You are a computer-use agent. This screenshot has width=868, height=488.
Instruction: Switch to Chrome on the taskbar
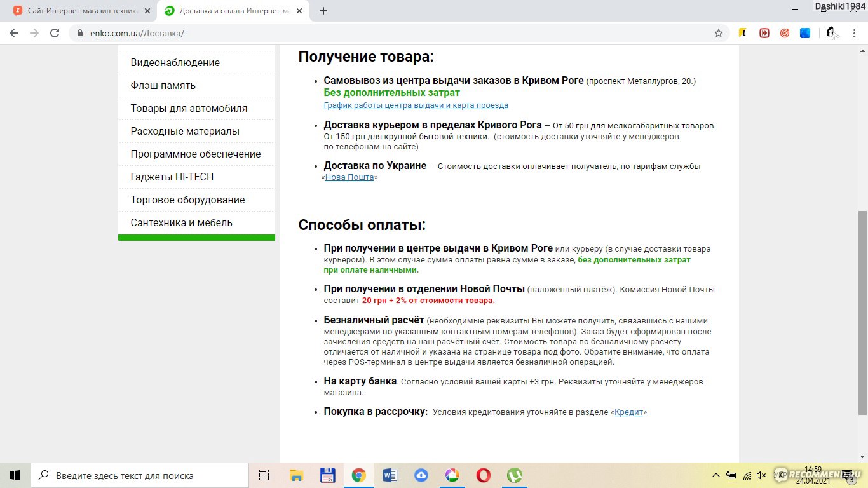[358, 475]
